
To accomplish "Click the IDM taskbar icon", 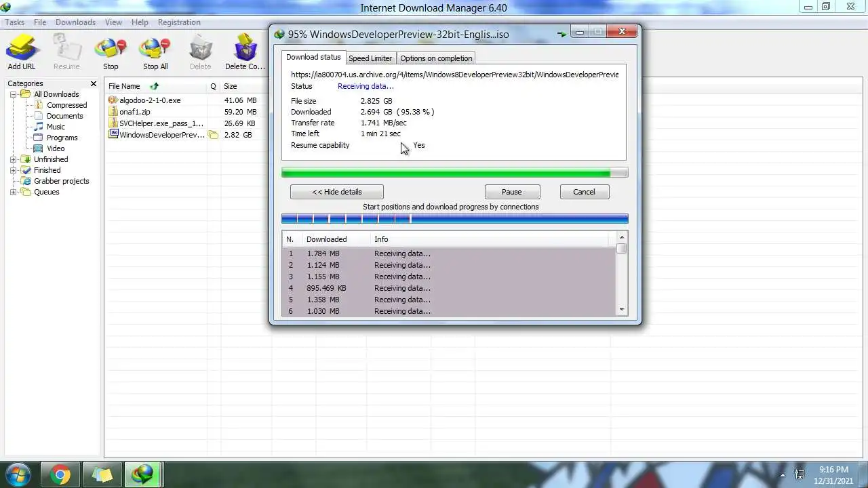I will tap(142, 475).
